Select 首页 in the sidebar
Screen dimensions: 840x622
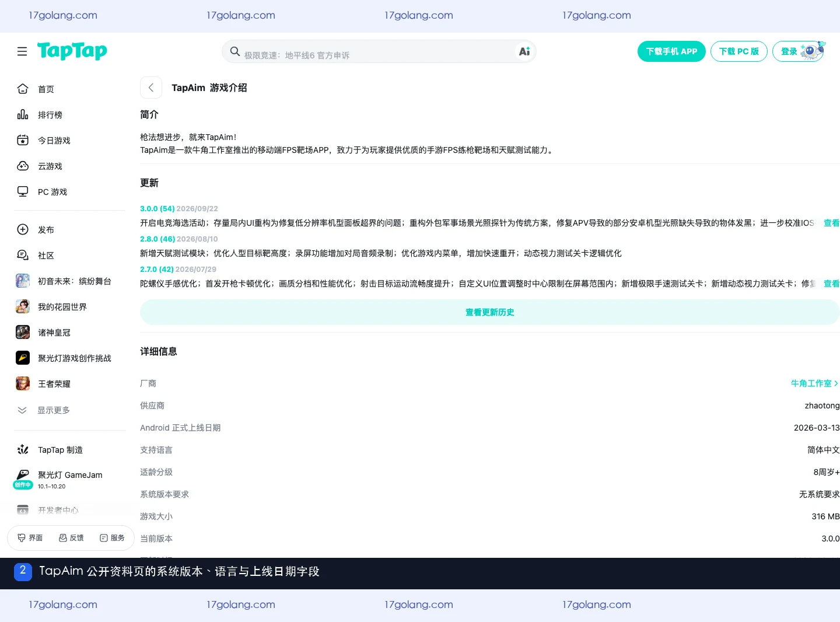46,89
